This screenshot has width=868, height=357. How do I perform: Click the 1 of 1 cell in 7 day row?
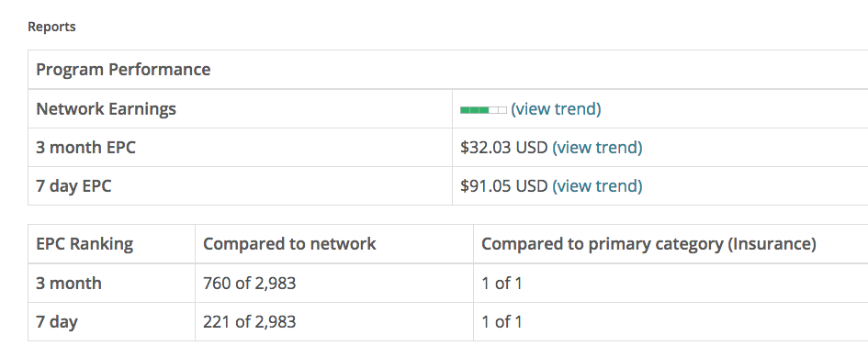coord(502,321)
